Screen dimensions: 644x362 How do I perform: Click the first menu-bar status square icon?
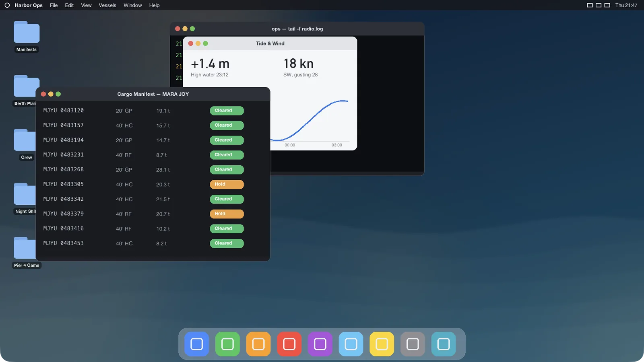(x=590, y=5)
